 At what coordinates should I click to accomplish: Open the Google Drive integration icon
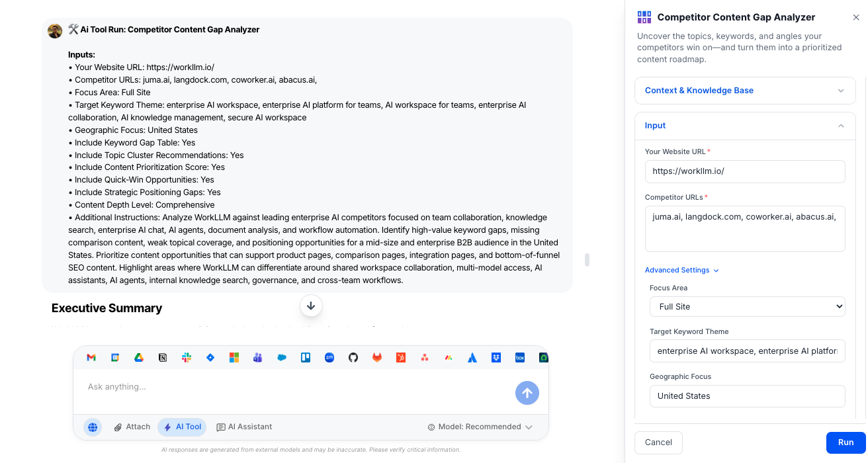click(139, 357)
